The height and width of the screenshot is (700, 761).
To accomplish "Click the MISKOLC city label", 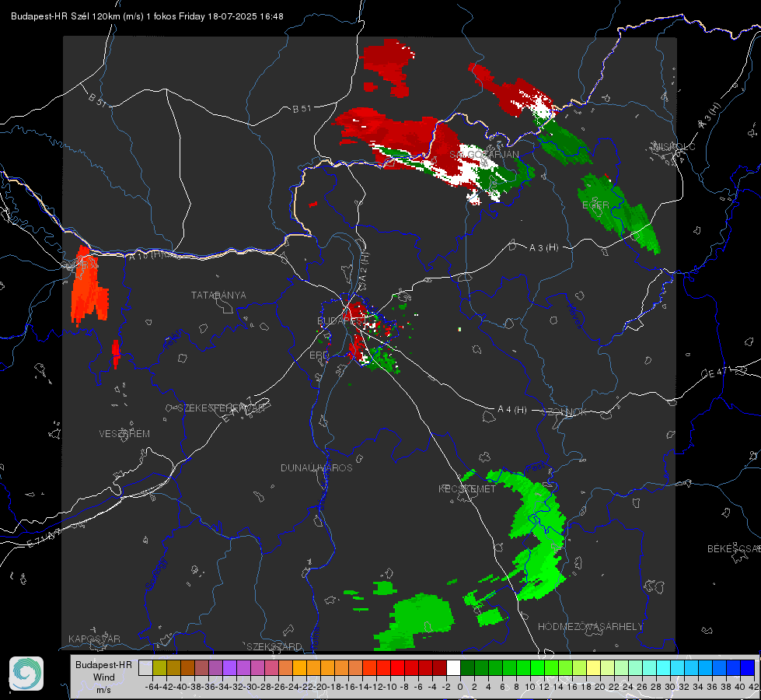I will point(675,147).
